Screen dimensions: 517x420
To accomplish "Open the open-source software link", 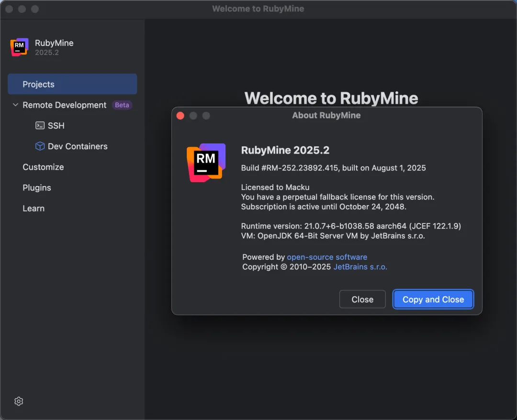I will pyautogui.click(x=327, y=257).
